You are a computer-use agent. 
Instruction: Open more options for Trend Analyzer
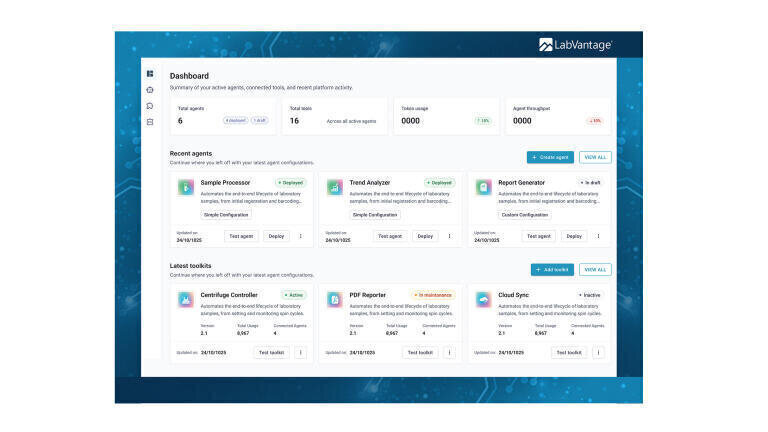click(450, 236)
